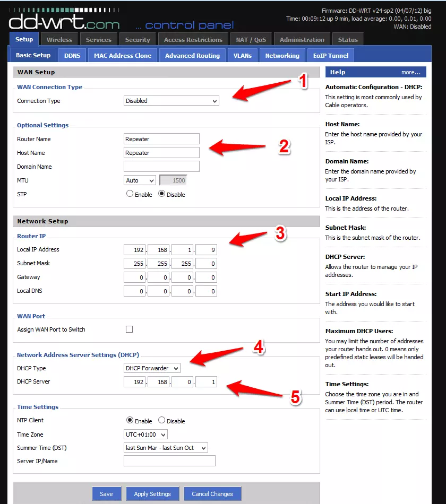Click the Save button

(106, 494)
